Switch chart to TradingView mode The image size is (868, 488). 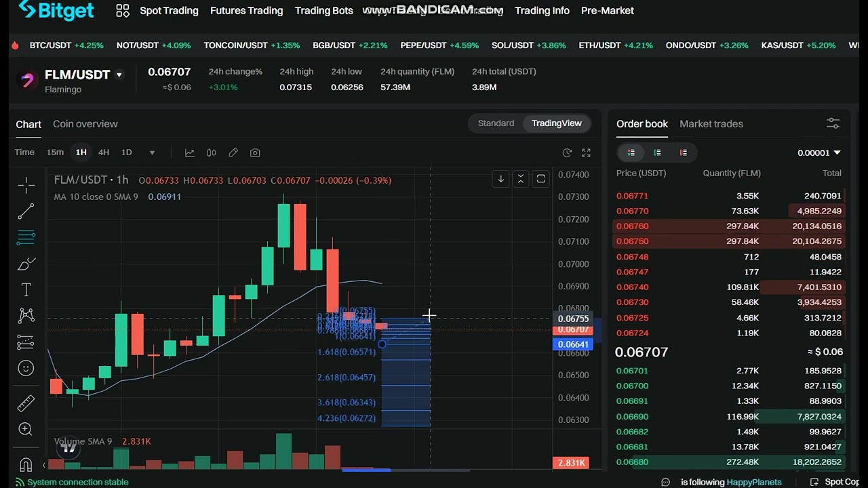click(556, 123)
